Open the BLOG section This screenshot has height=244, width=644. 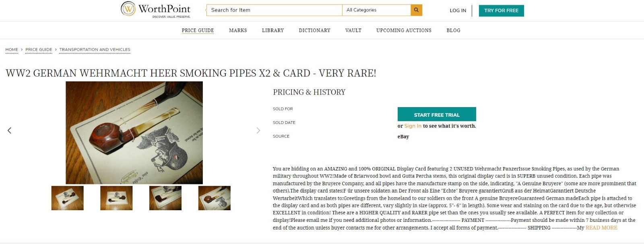[x=453, y=30]
